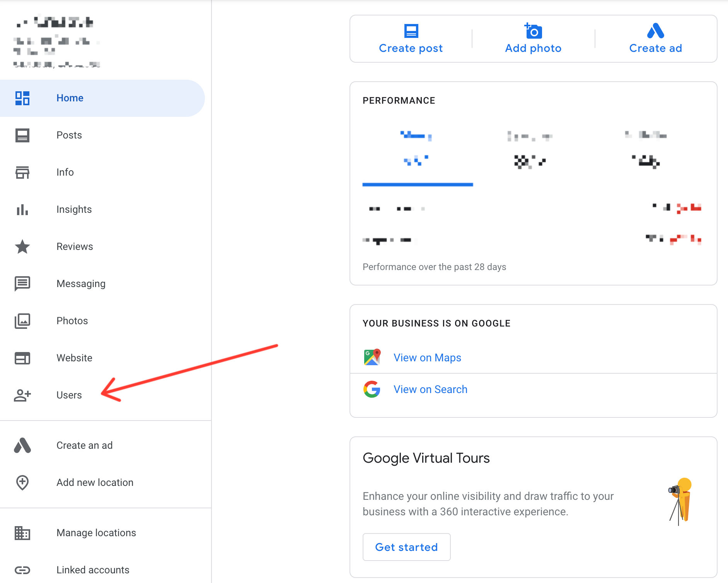Viewport: 728px width, 583px height.
Task: Open the Website menu item
Action: (74, 358)
